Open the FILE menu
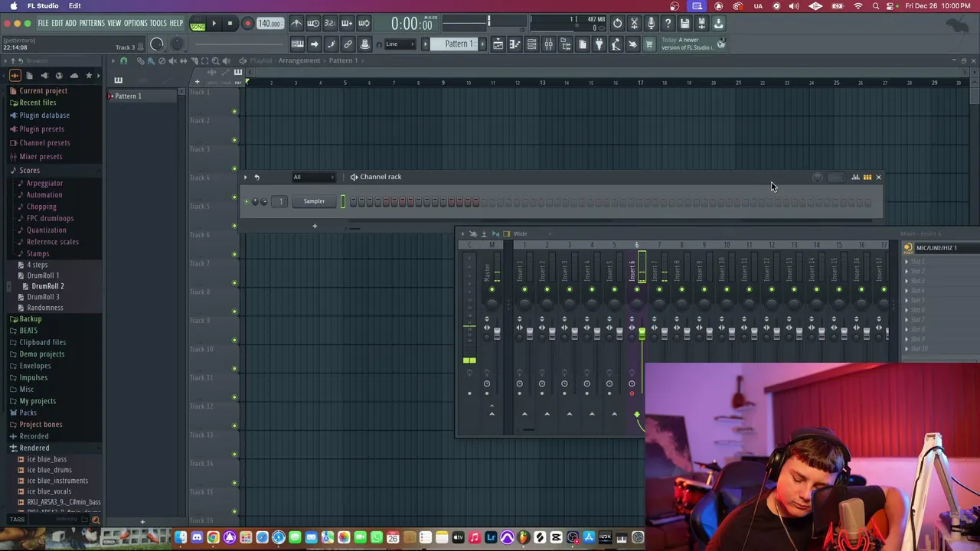Image resolution: width=980 pixels, height=551 pixels. pos(43,23)
